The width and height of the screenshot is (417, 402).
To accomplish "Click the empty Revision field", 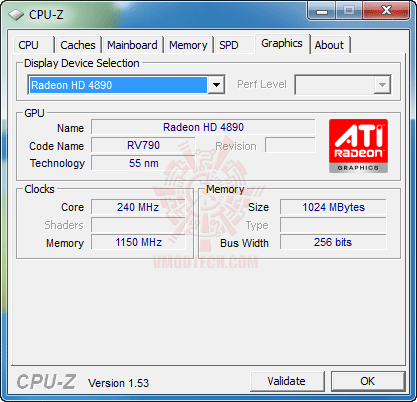I will (290, 145).
